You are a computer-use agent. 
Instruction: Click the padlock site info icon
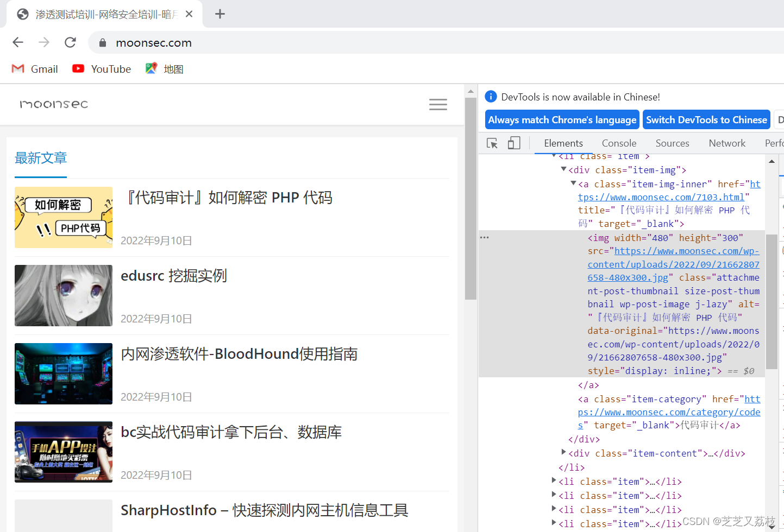102,42
